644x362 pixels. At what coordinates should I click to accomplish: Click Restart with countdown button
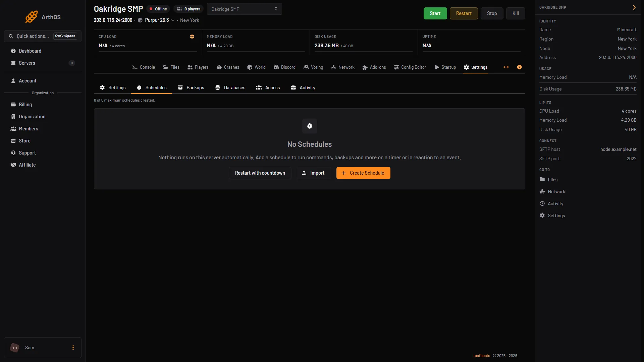[260, 173]
